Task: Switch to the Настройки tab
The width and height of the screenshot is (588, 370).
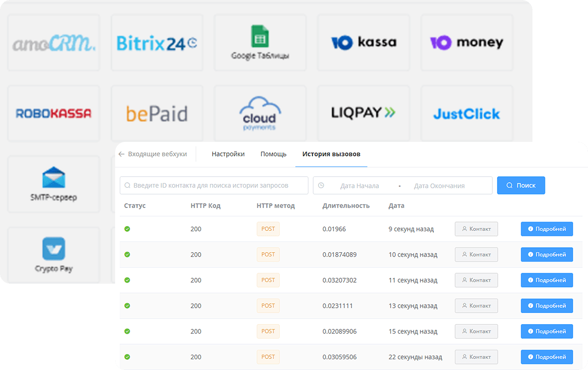Action: pyautogui.click(x=228, y=153)
